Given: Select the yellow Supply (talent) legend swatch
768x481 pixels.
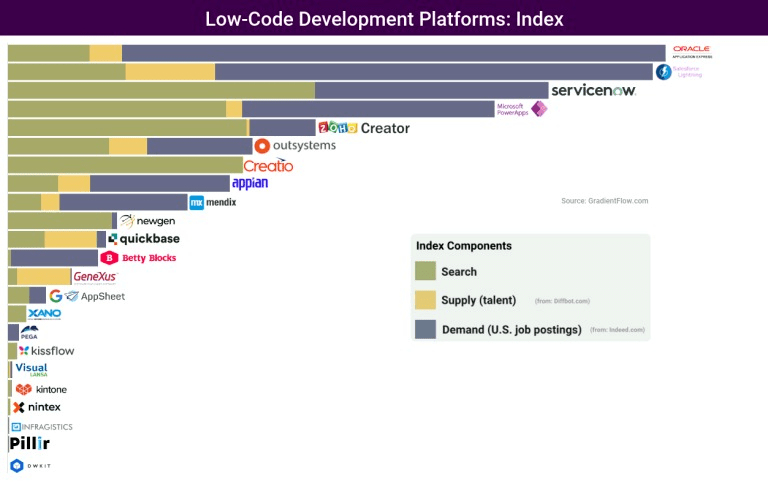Looking at the screenshot, I should (x=425, y=300).
